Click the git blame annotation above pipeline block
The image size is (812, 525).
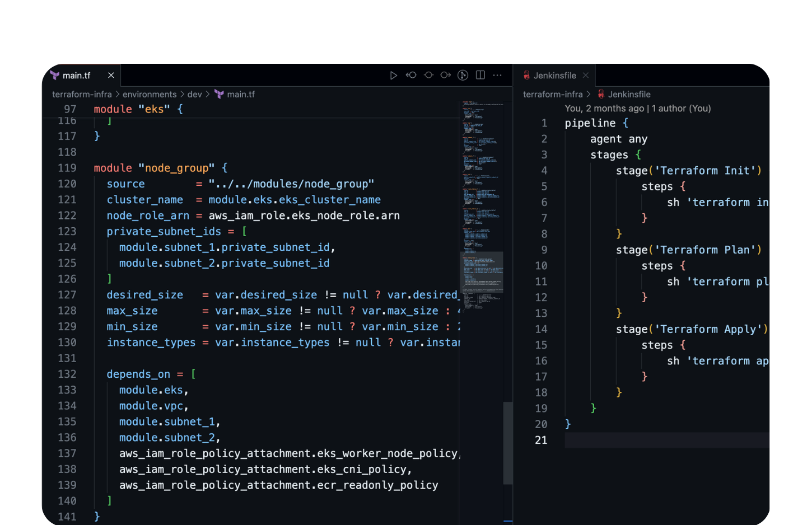(x=637, y=108)
